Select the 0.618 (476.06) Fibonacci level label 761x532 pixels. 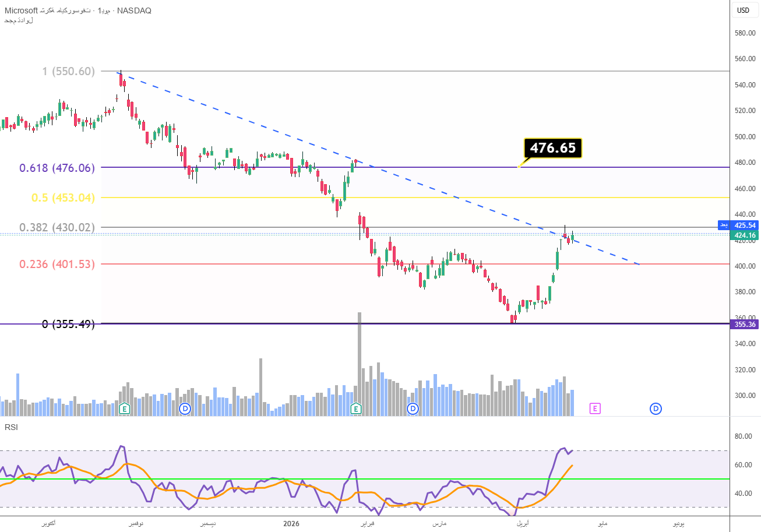coord(57,168)
